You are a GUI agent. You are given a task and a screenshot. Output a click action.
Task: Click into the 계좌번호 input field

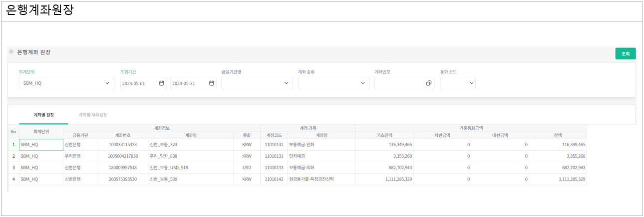399,83
